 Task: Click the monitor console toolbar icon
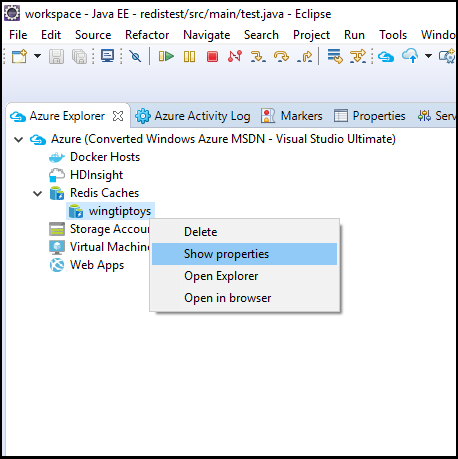point(107,56)
